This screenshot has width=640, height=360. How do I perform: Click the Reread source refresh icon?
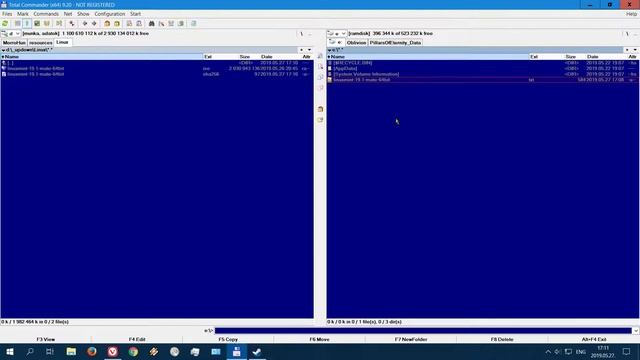(5, 24)
